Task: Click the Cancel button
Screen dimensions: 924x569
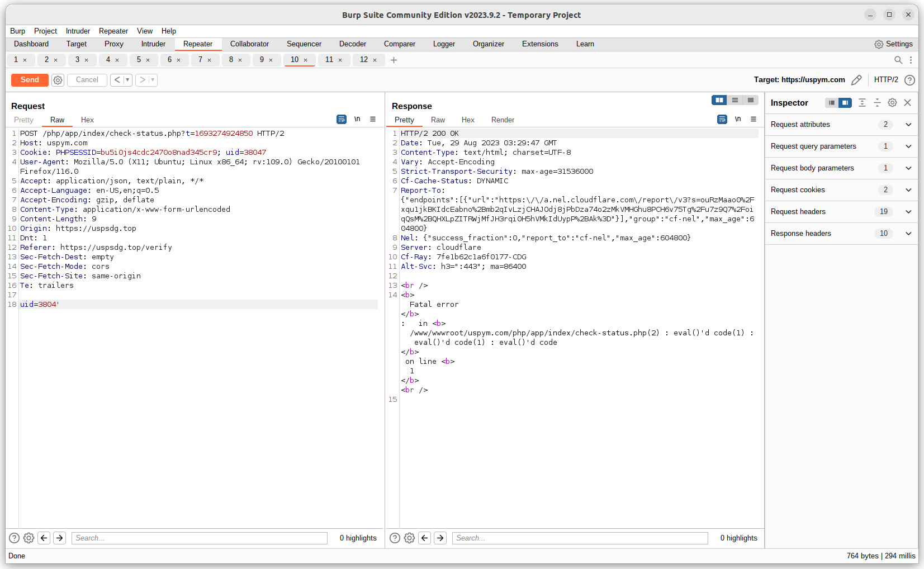Action: (x=87, y=80)
